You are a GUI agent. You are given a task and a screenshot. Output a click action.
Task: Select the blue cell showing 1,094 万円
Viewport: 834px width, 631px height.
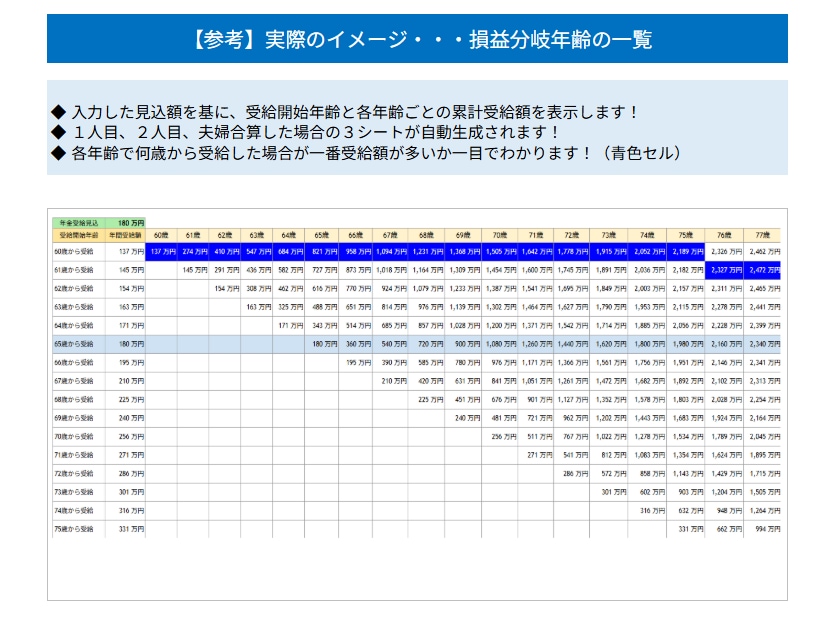tap(390, 252)
